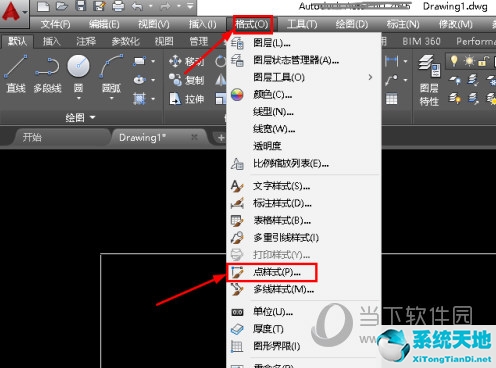Choose 标注样式(D)... menu item

pos(303,203)
